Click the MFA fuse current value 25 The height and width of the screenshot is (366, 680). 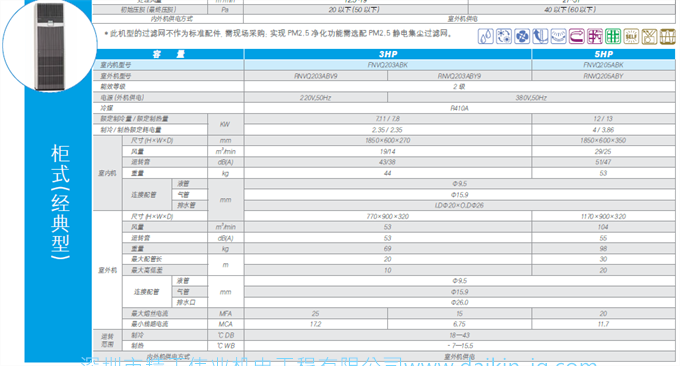(315, 314)
